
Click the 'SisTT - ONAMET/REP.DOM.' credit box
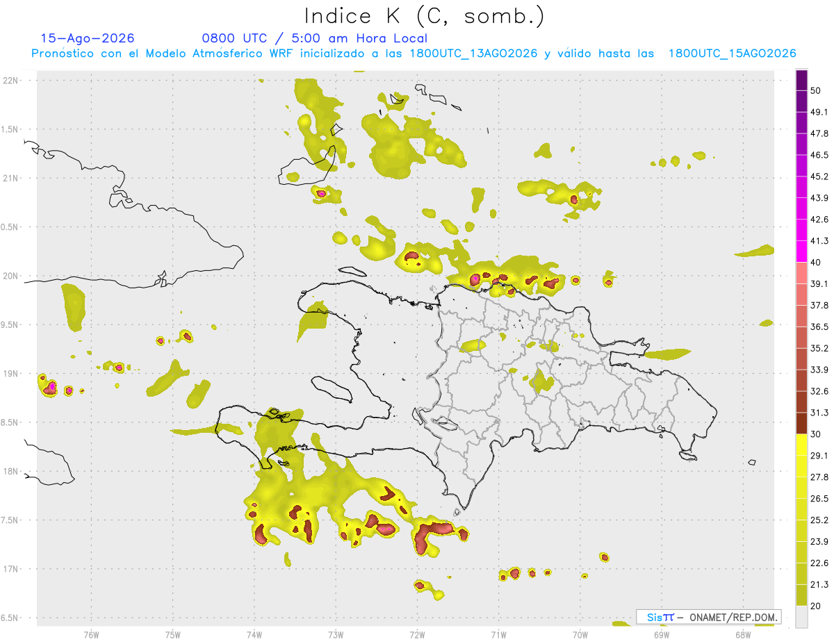[x=709, y=617]
